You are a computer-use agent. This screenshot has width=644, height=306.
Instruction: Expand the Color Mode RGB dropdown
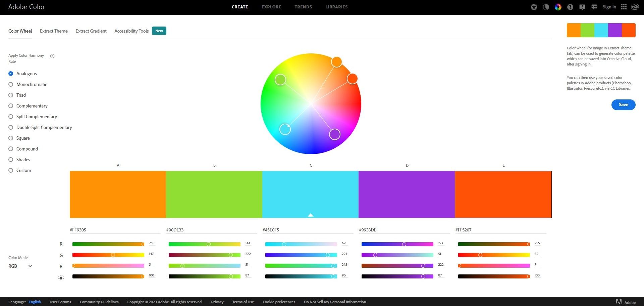tap(20, 266)
